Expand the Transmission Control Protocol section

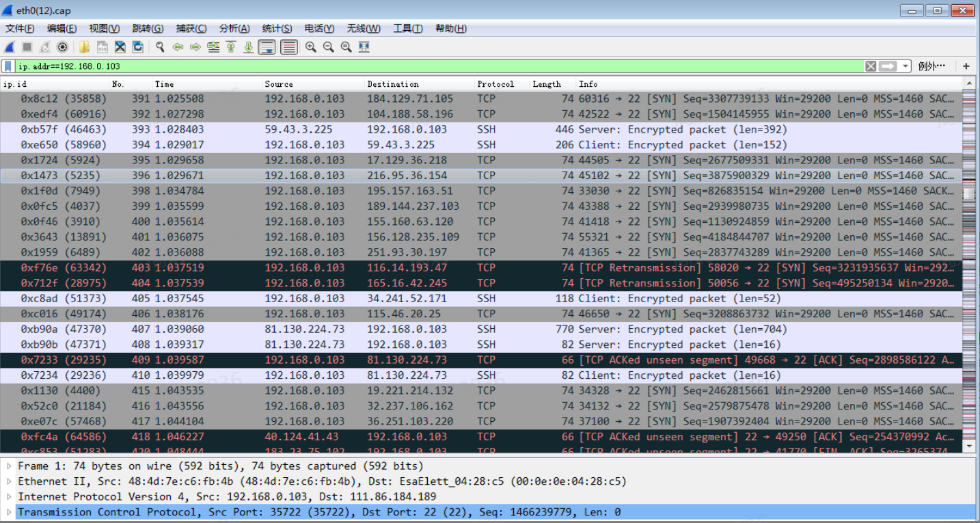(9, 512)
